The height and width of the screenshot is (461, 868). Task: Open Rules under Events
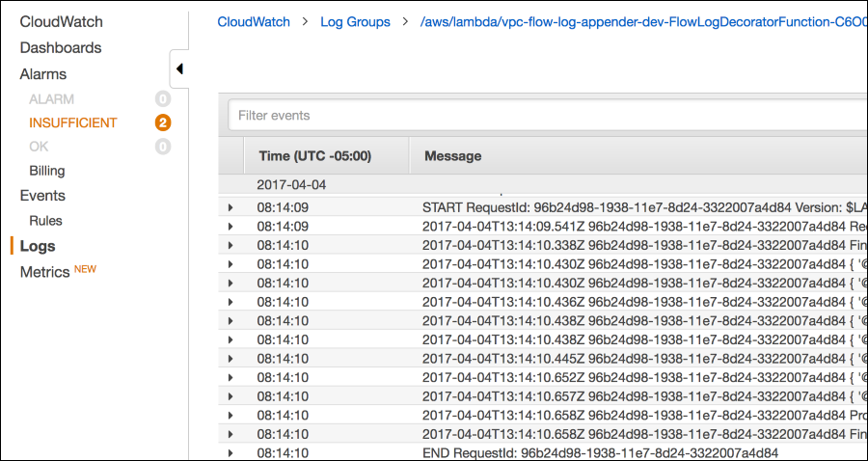tap(45, 220)
